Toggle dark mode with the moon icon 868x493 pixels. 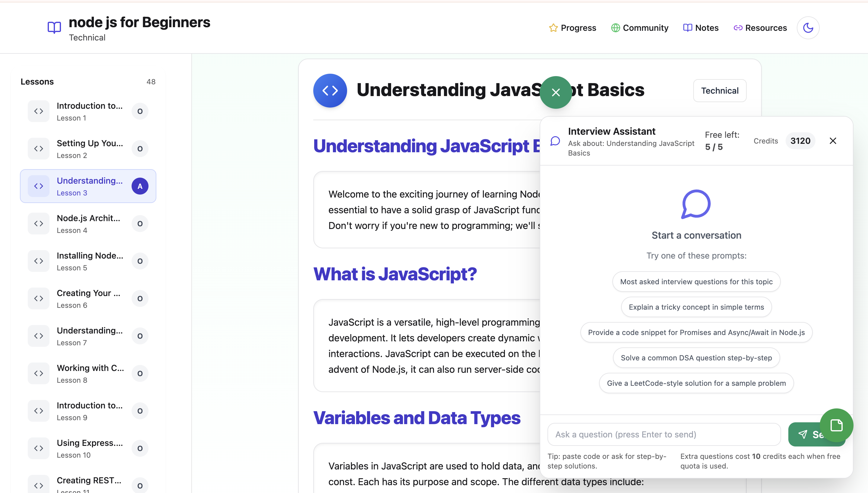pos(808,28)
